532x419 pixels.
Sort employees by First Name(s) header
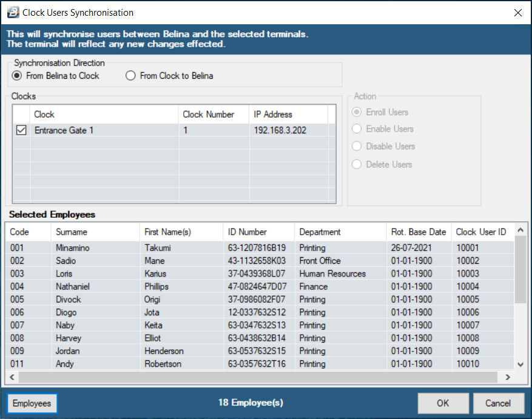(x=181, y=232)
